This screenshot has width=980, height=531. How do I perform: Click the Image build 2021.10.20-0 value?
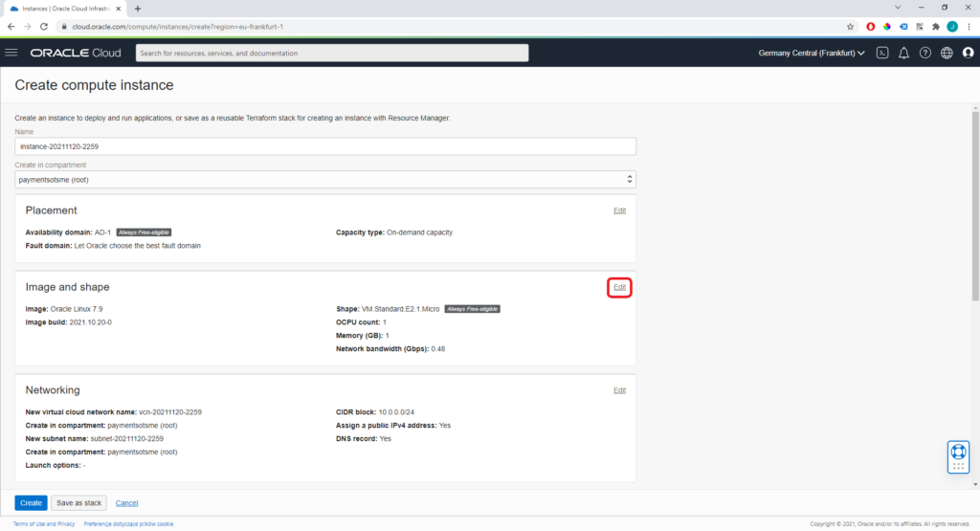click(91, 322)
